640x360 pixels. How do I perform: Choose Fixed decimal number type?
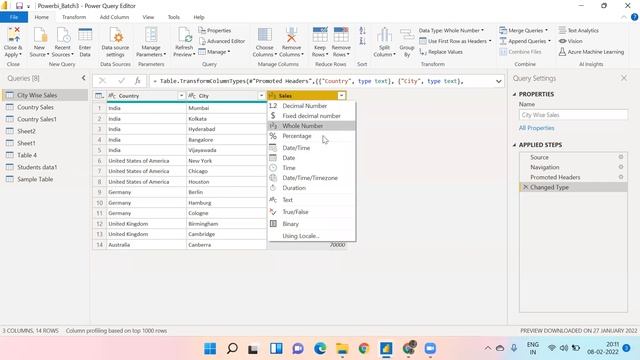311,116
